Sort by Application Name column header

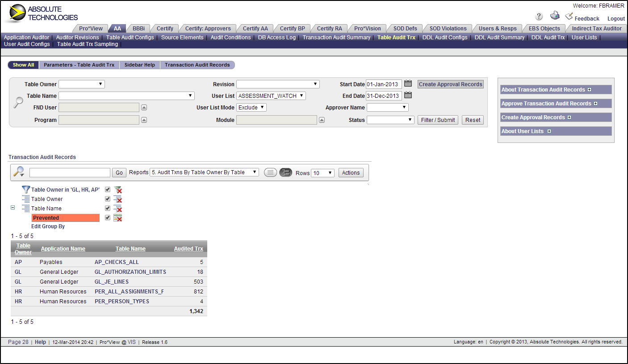tap(63, 249)
